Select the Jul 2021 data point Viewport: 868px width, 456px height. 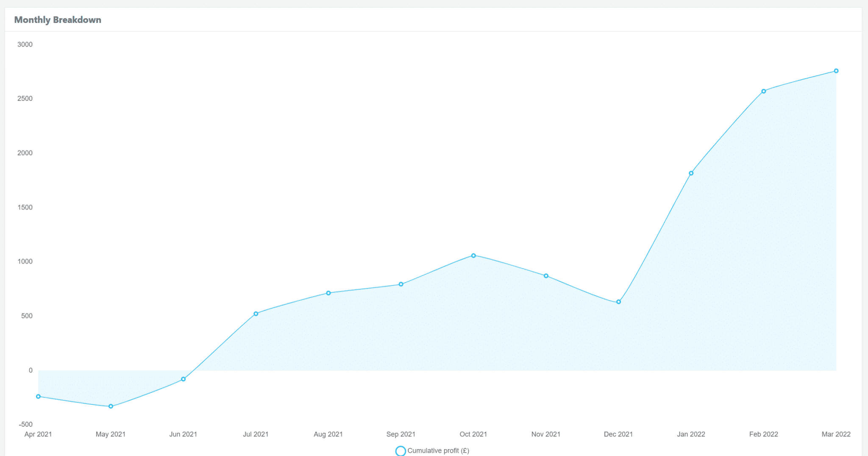click(256, 314)
